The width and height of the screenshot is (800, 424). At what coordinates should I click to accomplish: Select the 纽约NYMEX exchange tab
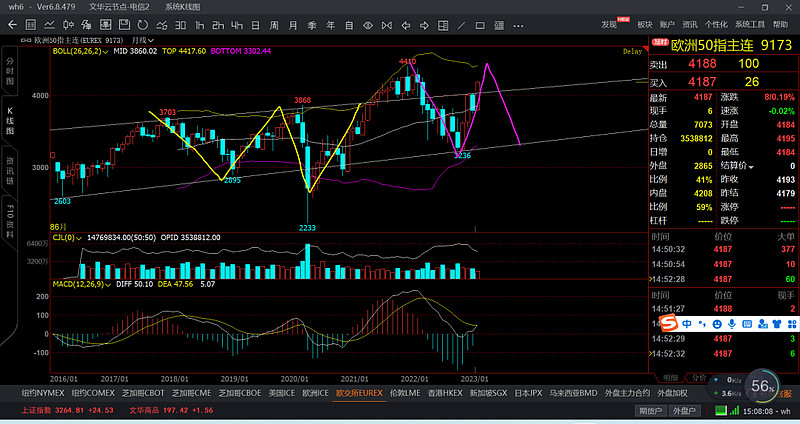point(43,393)
